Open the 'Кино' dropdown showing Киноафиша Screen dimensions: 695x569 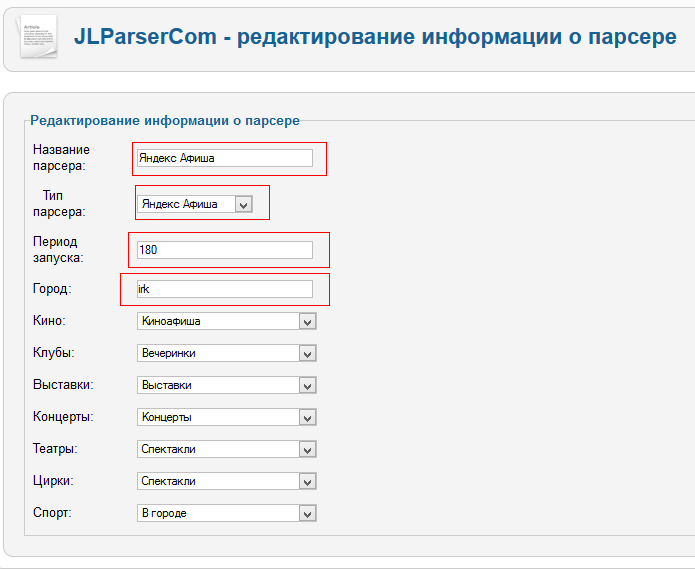[226, 321]
